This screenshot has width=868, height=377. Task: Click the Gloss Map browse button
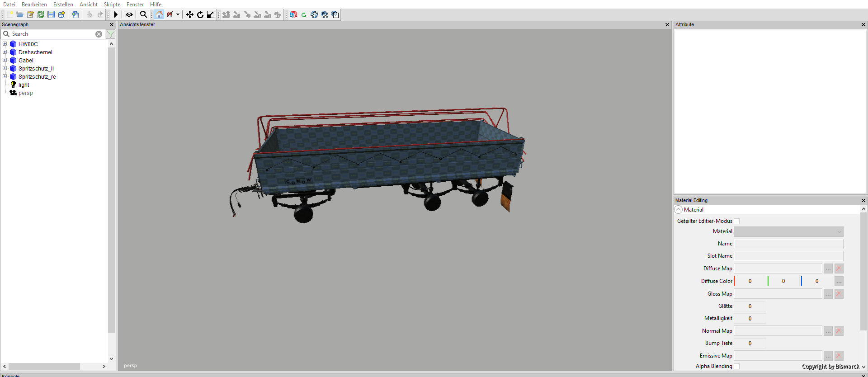(828, 294)
